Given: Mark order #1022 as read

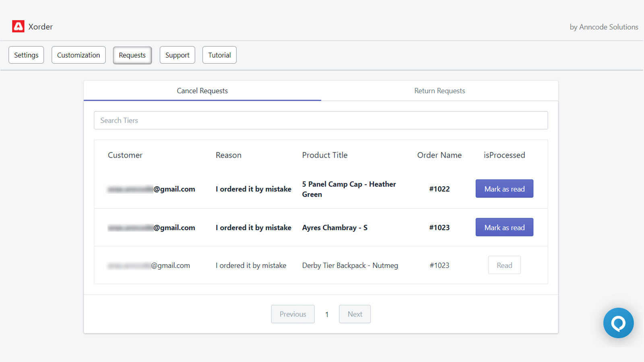Looking at the screenshot, I should tap(504, 188).
